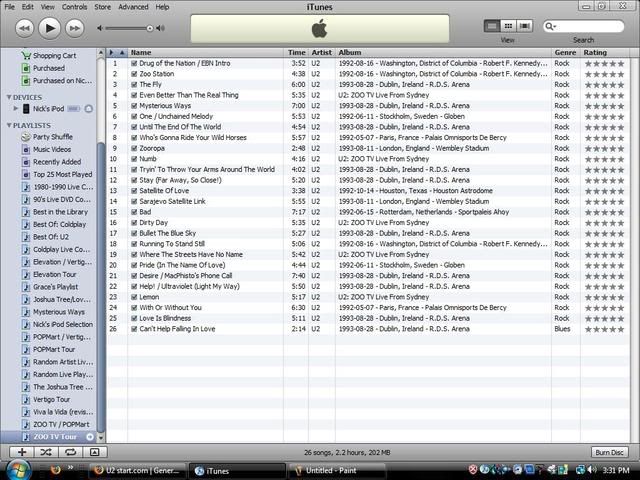This screenshot has width=640, height=480.
Task: Expand Nick's iPod tree arrow
Action: point(16,109)
